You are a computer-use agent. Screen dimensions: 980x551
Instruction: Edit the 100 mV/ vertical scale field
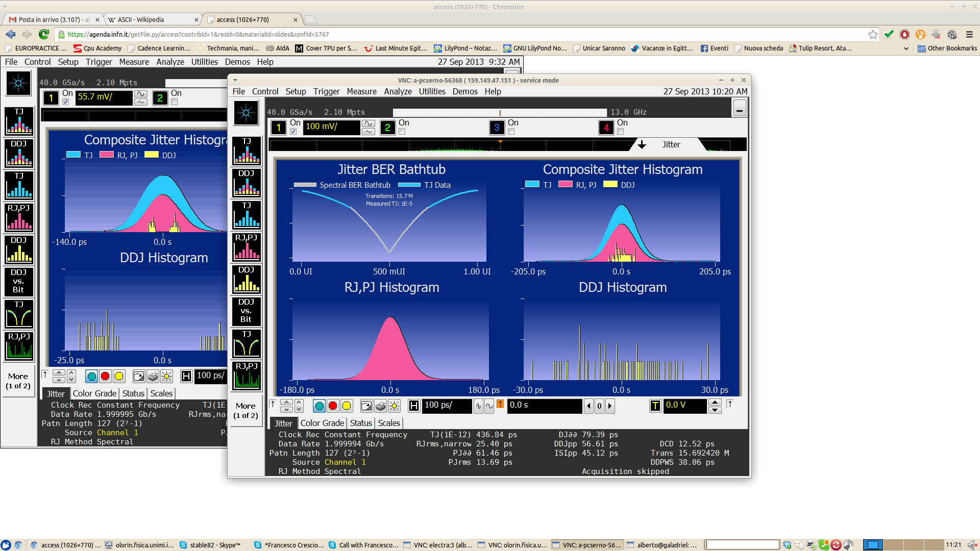[x=331, y=128]
